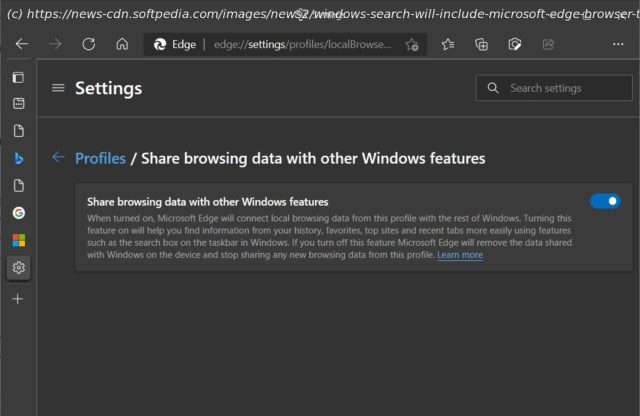Click the Profiles breadcrumb link
The width and height of the screenshot is (640, 416).
(100, 158)
